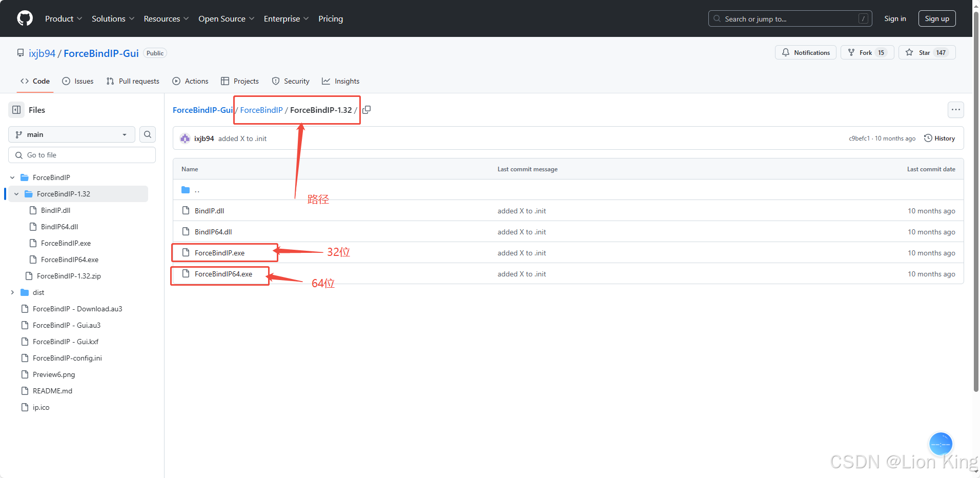This screenshot has height=478, width=980.
Task: Collapse the ForceBindIP-1.32 tree folder
Action: tap(16, 194)
